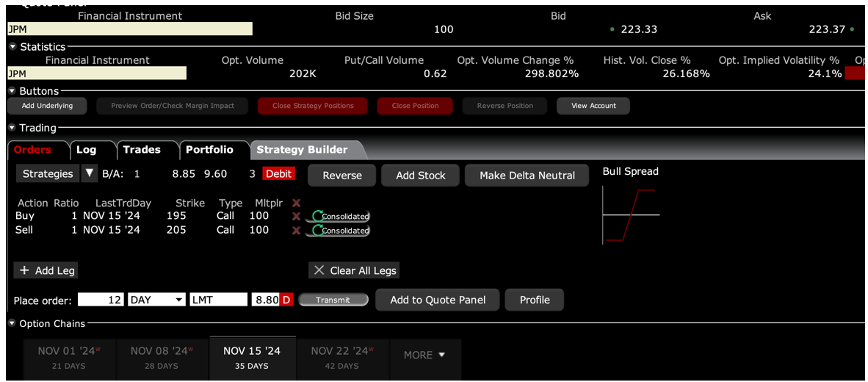Open the Portfolio tab
This screenshot has width=868, height=382.
pos(209,149)
